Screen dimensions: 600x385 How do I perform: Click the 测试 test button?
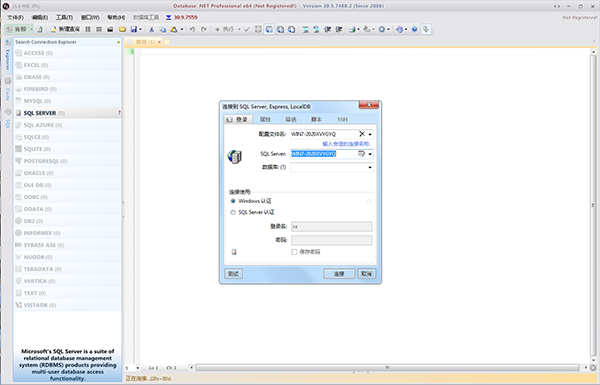(233, 274)
